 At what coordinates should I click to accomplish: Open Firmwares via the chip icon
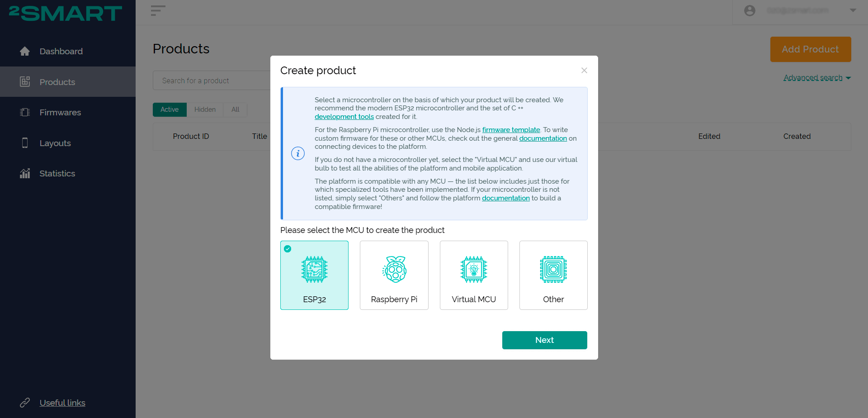click(x=25, y=112)
